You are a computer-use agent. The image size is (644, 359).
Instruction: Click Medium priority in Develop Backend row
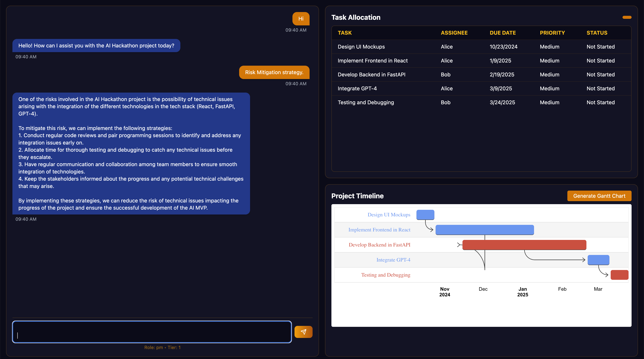(549, 75)
